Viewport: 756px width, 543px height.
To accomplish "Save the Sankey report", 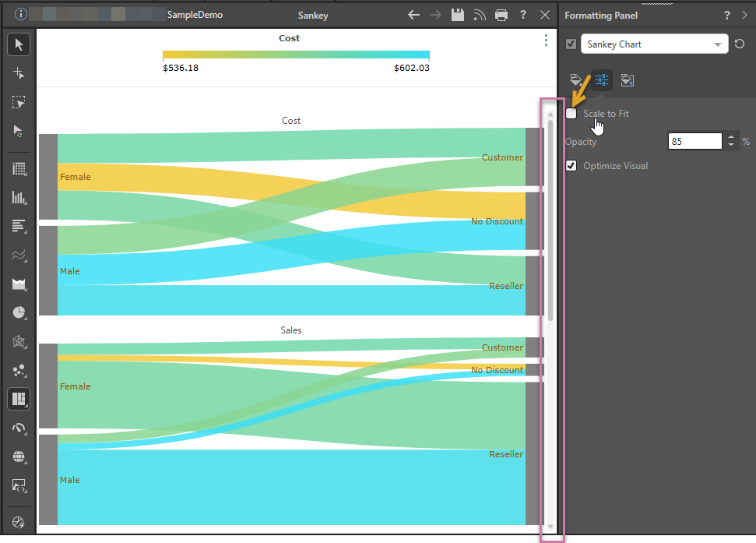I will pos(458,15).
